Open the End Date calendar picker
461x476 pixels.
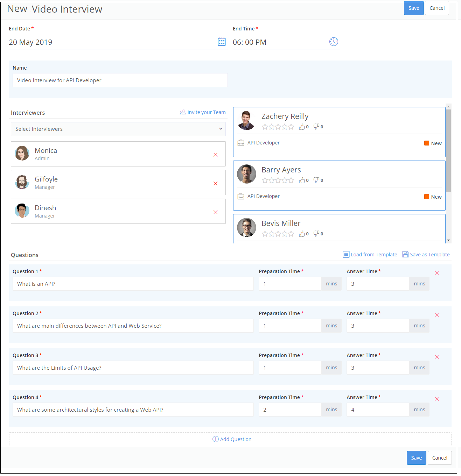pyautogui.click(x=222, y=42)
